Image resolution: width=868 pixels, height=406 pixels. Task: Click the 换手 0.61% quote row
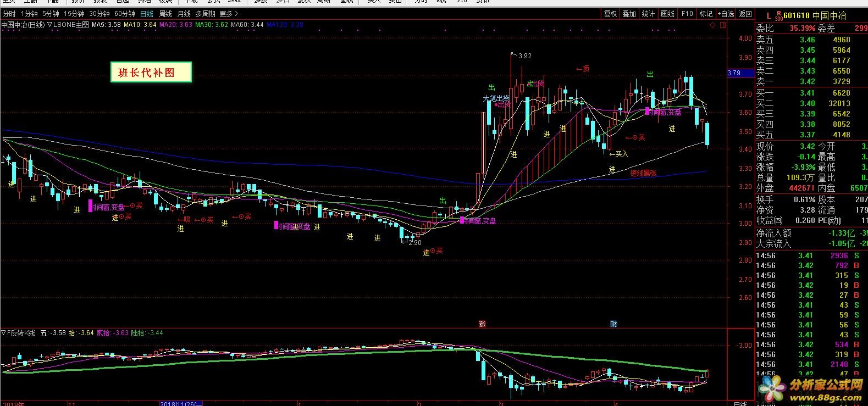point(786,199)
